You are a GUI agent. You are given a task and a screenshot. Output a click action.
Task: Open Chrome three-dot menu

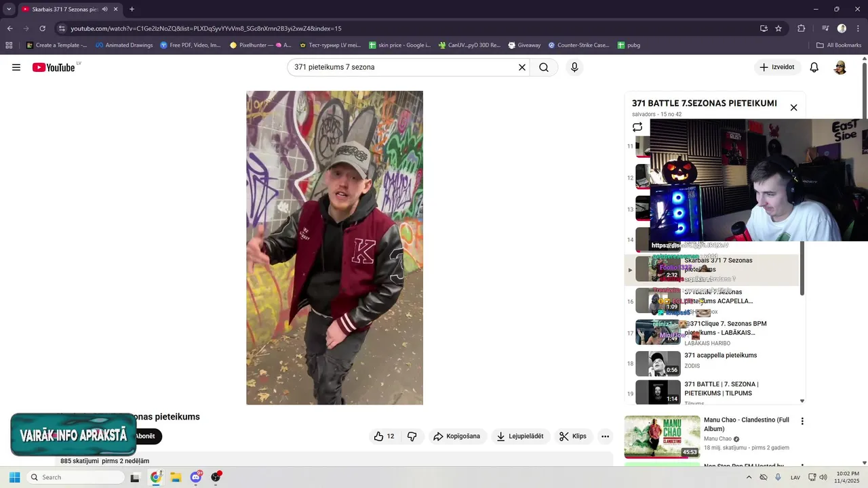[x=858, y=28]
